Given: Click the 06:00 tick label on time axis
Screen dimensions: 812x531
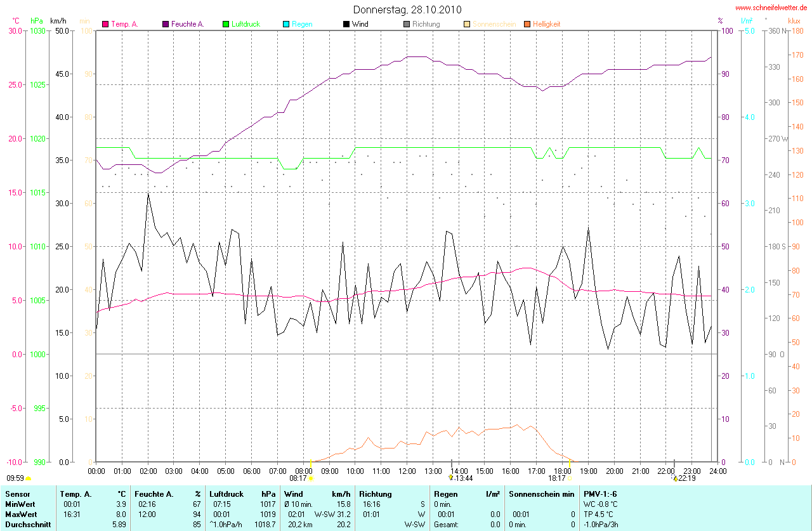Looking at the screenshot, I should [251, 471].
